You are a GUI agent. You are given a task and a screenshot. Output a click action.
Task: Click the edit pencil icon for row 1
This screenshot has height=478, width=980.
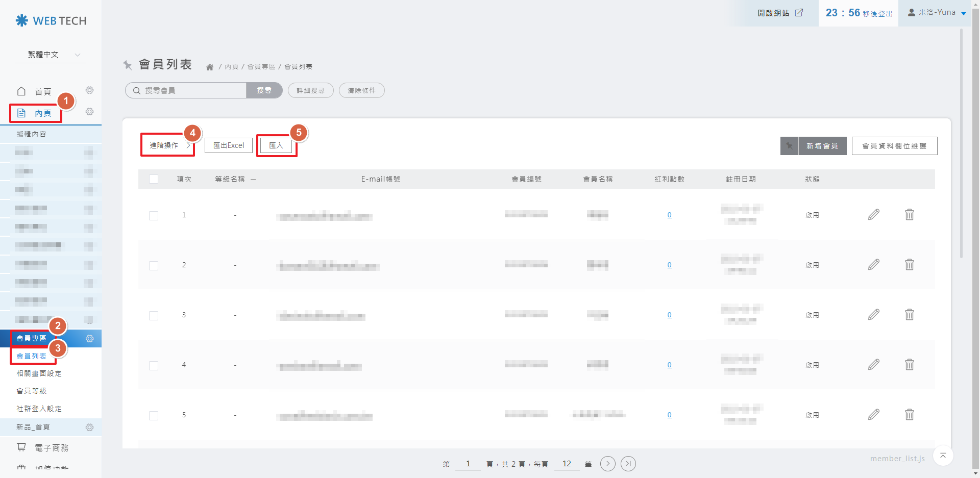coord(873,215)
